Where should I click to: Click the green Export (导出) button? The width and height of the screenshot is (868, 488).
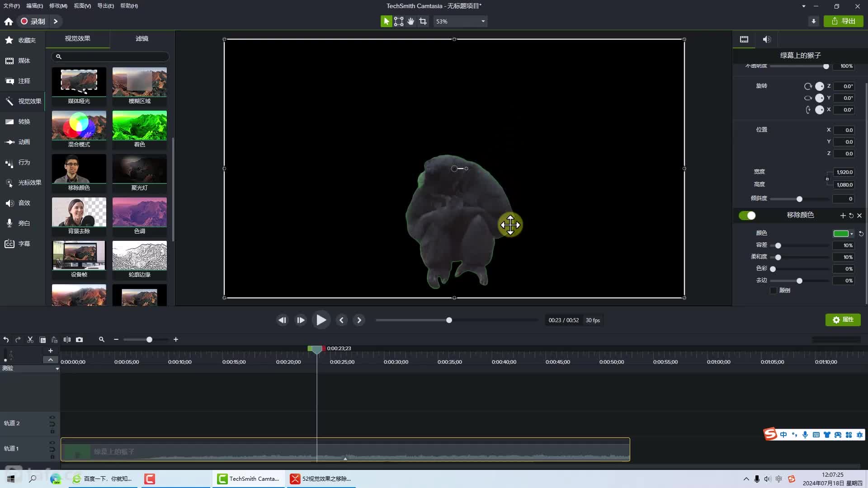[844, 21]
